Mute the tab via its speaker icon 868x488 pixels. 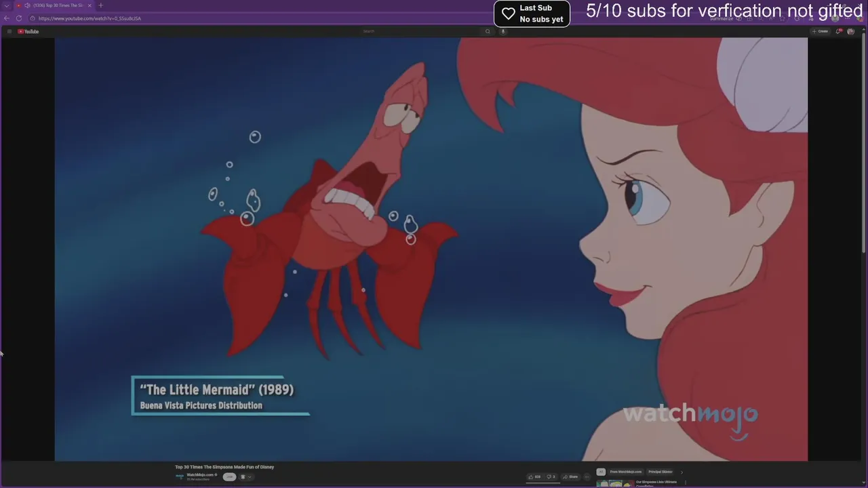point(27,5)
